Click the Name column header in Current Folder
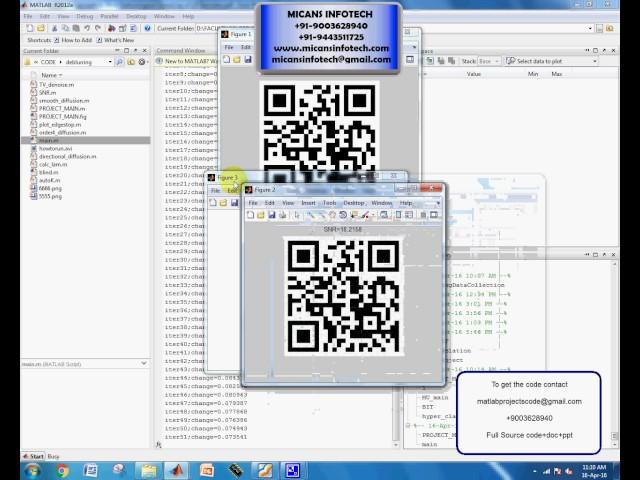The height and width of the screenshot is (480, 640). coord(51,75)
